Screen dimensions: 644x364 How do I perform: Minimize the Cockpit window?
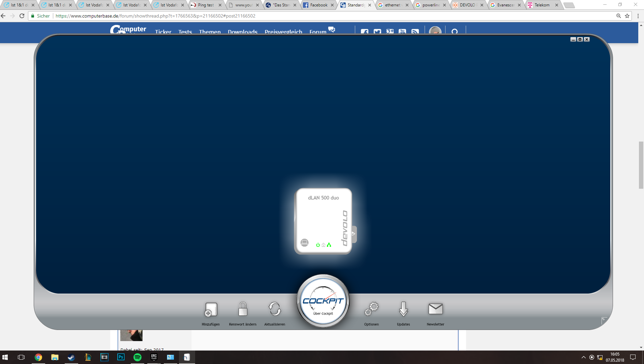(x=573, y=39)
